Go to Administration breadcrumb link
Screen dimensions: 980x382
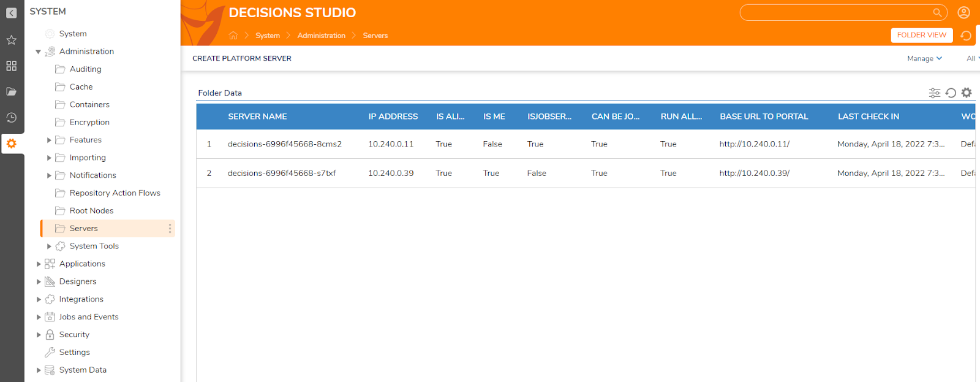(321, 36)
